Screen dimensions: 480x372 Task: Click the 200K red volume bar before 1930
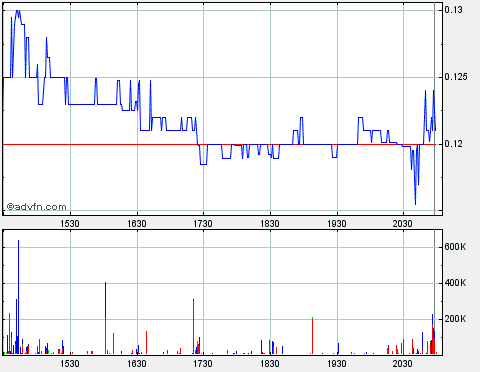pos(312,336)
